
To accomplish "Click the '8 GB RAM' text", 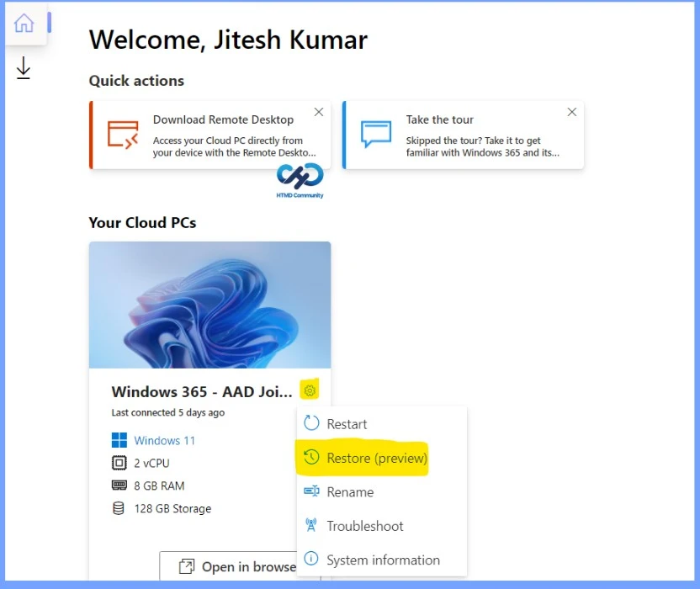I will click(x=159, y=486).
